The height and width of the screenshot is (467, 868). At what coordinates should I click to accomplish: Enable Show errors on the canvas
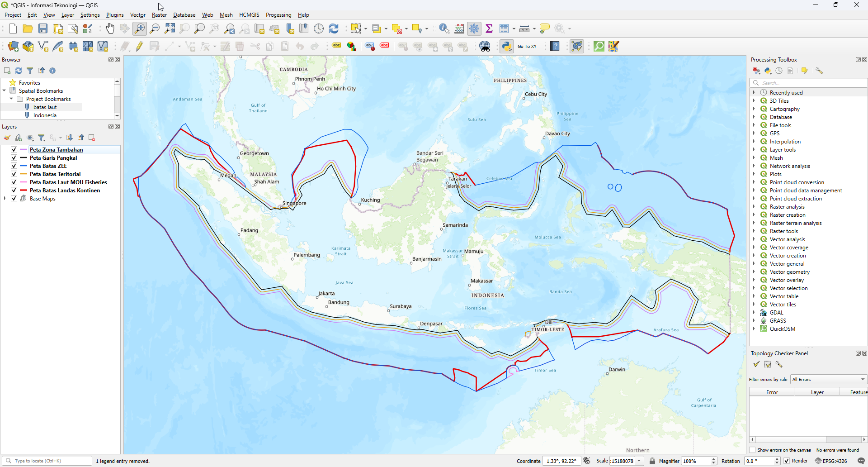(753, 450)
